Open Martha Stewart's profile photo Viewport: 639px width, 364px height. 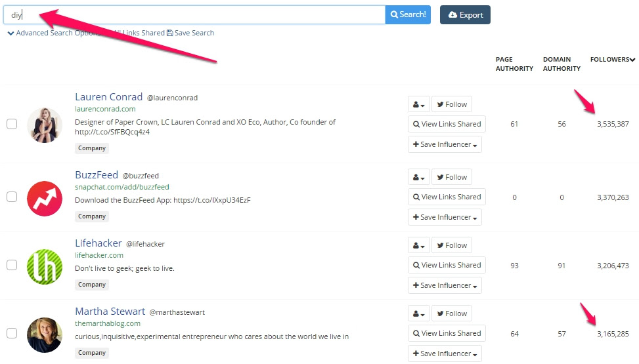coord(45,334)
